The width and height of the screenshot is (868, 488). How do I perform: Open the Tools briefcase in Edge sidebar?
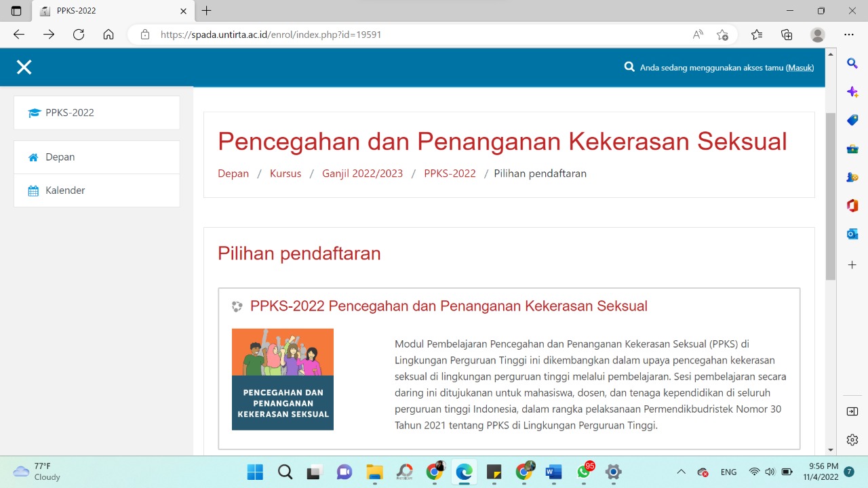coord(852,148)
